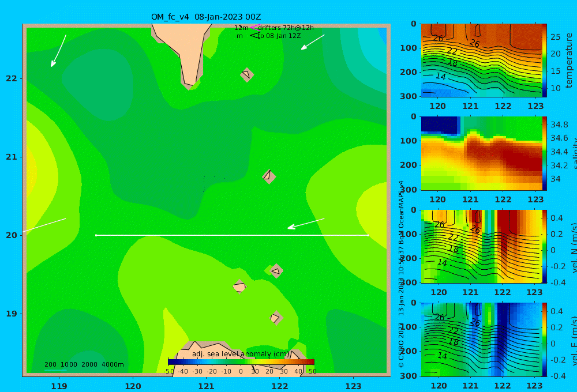
Task: Click latitude label 19 on main map
Action: coord(12,314)
